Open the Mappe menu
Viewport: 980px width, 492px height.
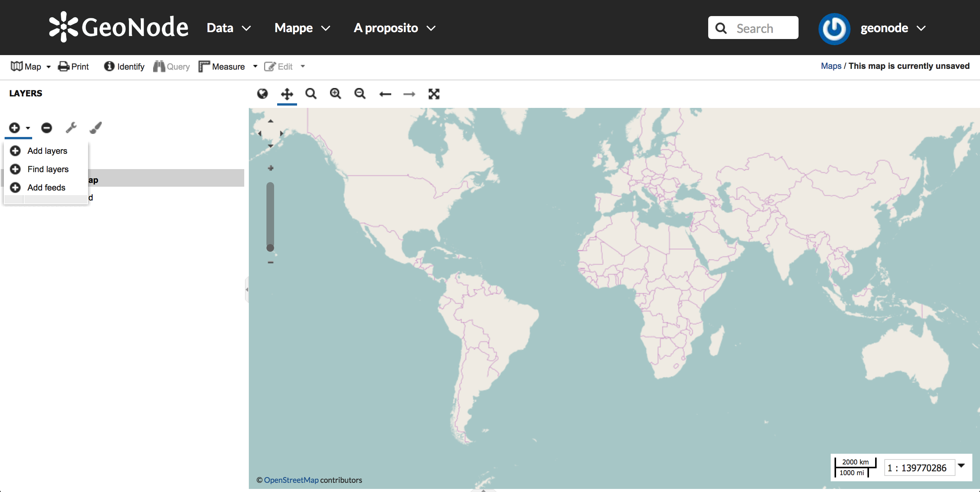[x=302, y=28]
